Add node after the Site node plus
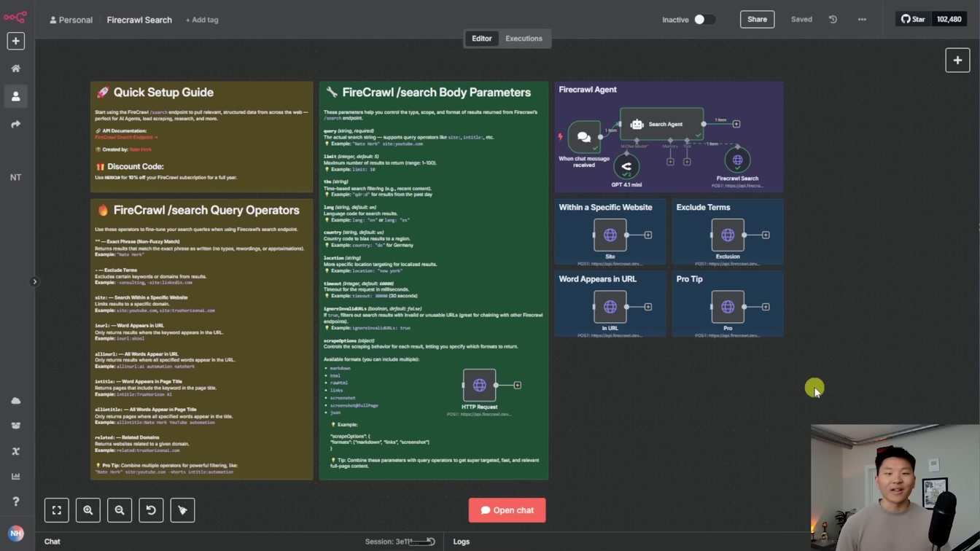The height and width of the screenshot is (551, 980). [x=648, y=235]
